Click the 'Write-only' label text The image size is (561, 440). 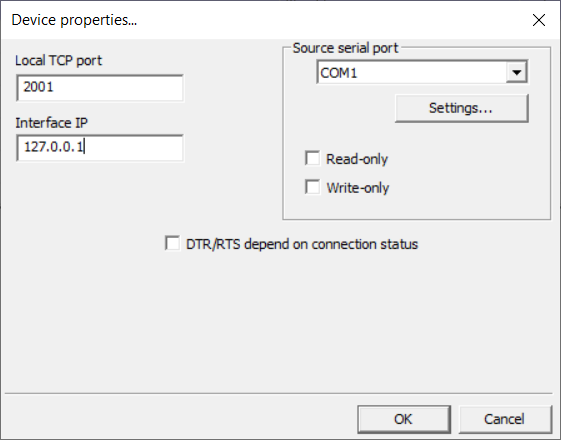point(358,188)
